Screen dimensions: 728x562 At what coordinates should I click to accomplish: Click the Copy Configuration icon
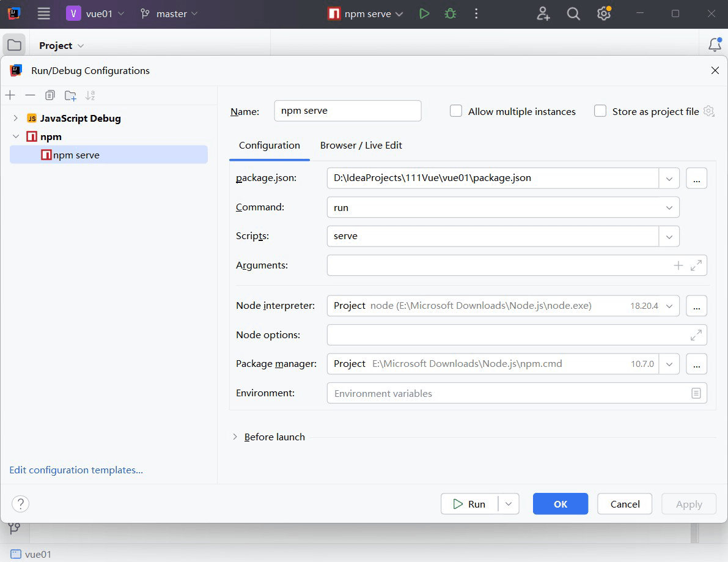50,95
